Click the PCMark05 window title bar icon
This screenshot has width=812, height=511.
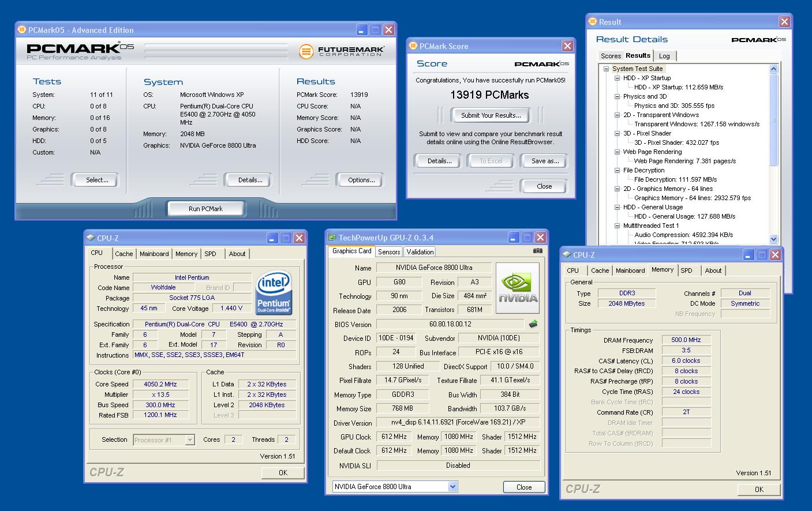23,30
